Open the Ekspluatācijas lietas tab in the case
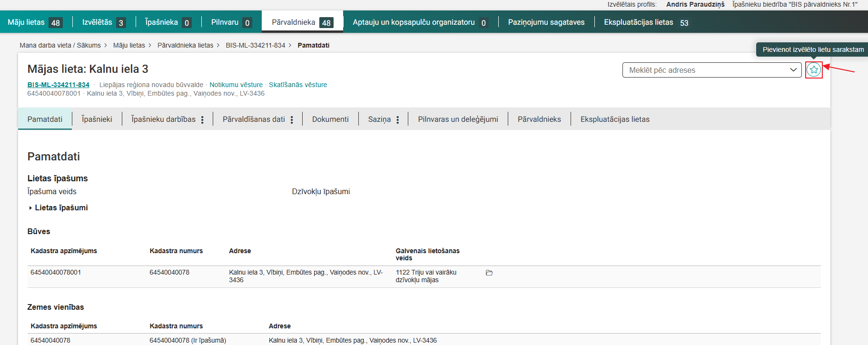The height and width of the screenshot is (345, 868). (x=614, y=119)
